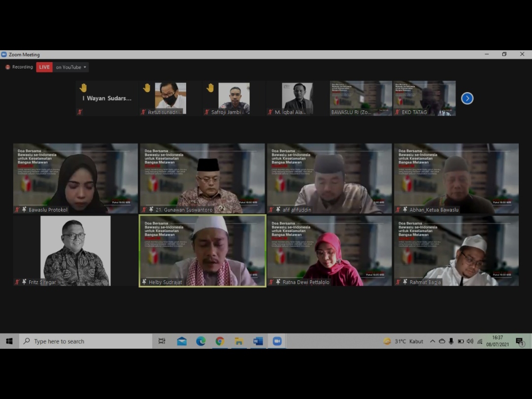Select Ratna Dewi Pettalolo's video tile
The image size is (532, 399).
pos(329,251)
